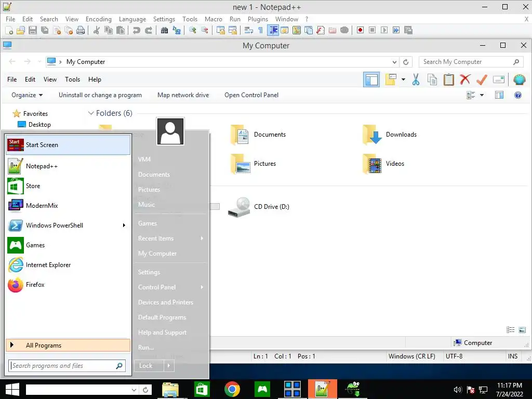This screenshot has height=399, width=532.
Task: Click the Playback macro icon
Action: pyautogui.click(x=384, y=31)
